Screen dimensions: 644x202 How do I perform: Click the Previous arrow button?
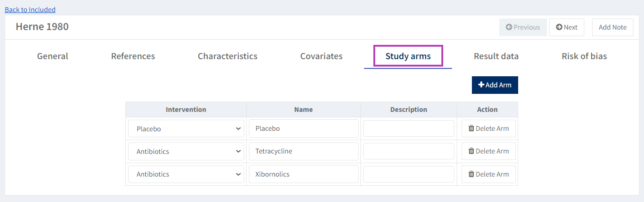pos(523,27)
